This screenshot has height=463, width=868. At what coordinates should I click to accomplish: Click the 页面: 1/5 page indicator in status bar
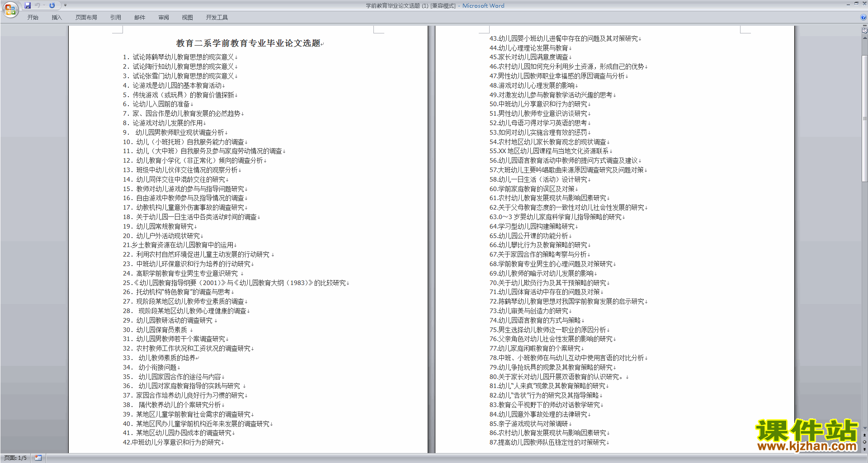15,458
